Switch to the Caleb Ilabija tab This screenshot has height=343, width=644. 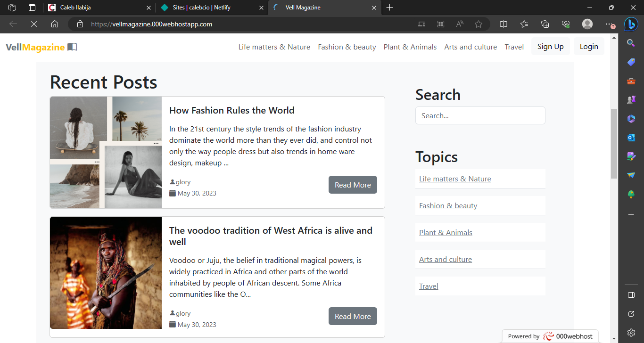pos(99,8)
